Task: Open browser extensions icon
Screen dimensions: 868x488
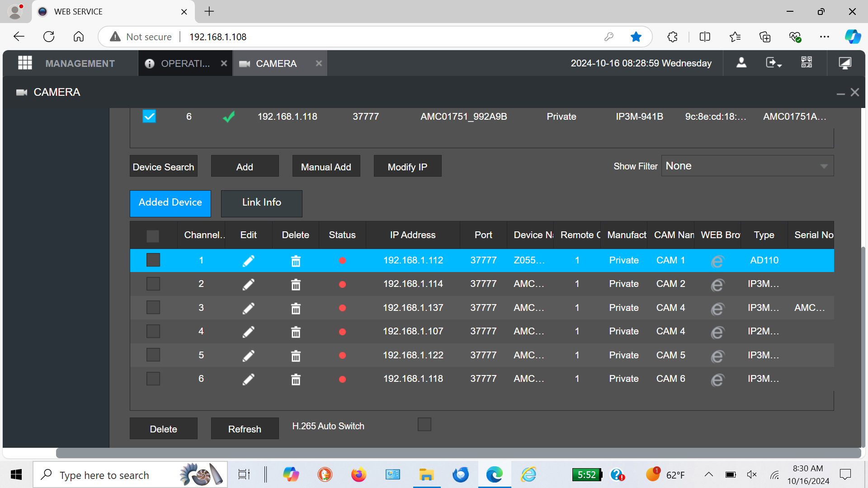Action: click(672, 37)
